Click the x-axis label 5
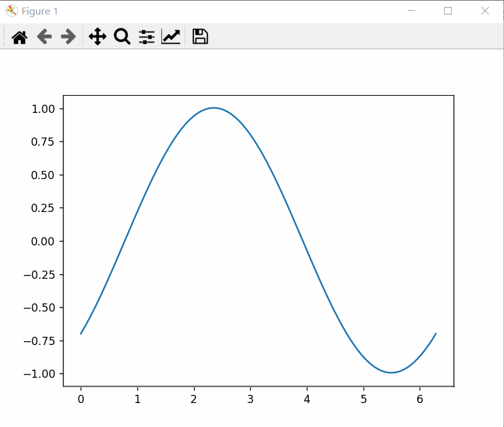Viewport: 504px width, 427px height. coord(364,399)
